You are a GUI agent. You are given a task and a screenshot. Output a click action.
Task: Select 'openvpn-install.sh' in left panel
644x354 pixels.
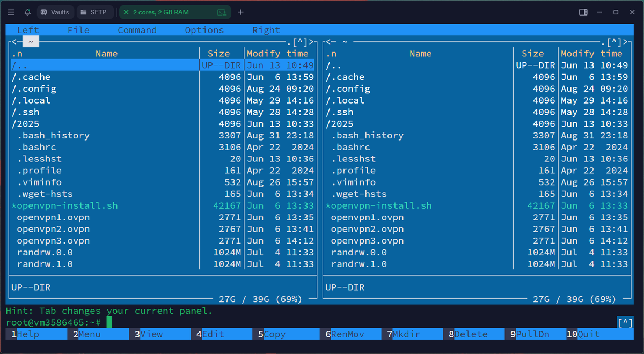[163, 206]
